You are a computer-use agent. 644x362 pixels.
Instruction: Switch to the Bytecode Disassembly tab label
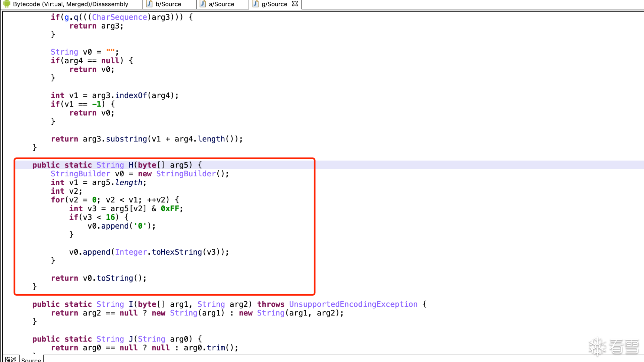pos(70,4)
